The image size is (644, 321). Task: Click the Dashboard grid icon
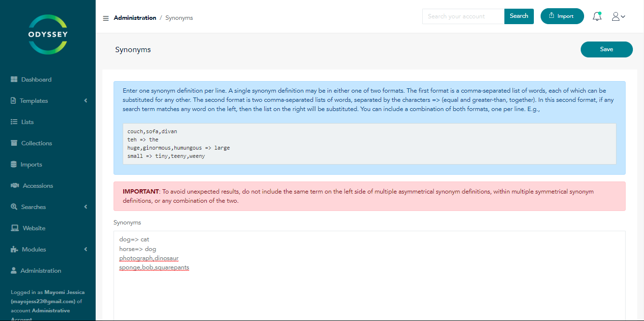pyautogui.click(x=14, y=80)
